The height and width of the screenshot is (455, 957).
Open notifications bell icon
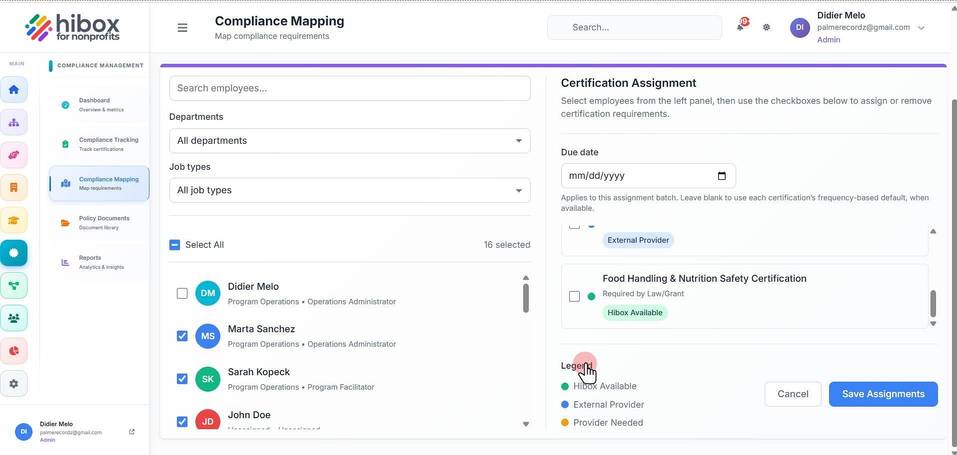coord(741,26)
